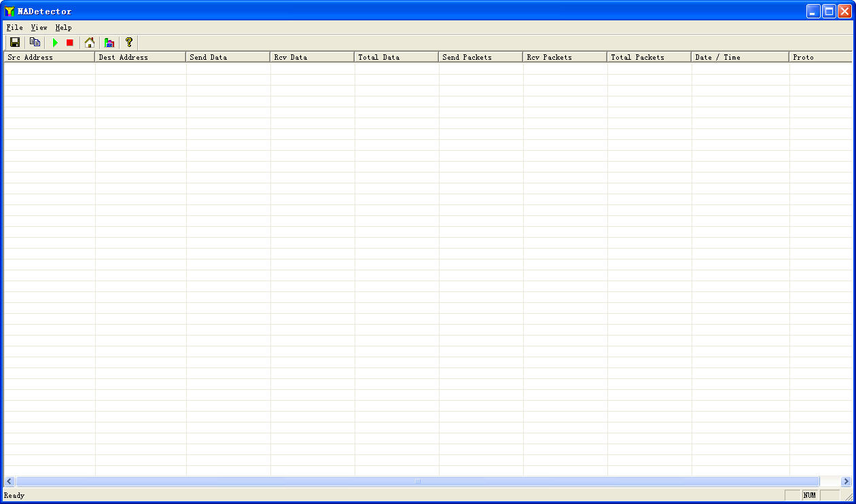856x504 pixels.
Task: Click the horizontal scrollbar right arrow
Action: coord(846,482)
